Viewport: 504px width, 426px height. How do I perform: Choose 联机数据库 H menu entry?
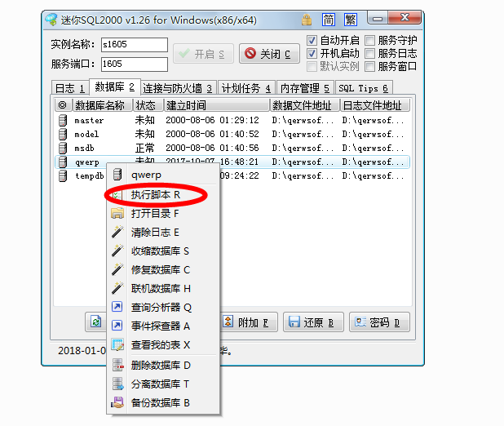[163, 288]
